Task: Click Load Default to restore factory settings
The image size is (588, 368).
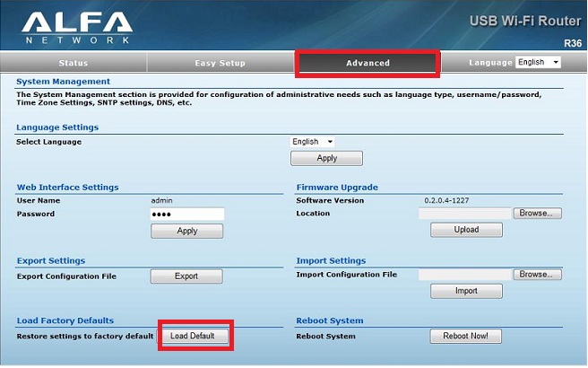Action: 195,336
